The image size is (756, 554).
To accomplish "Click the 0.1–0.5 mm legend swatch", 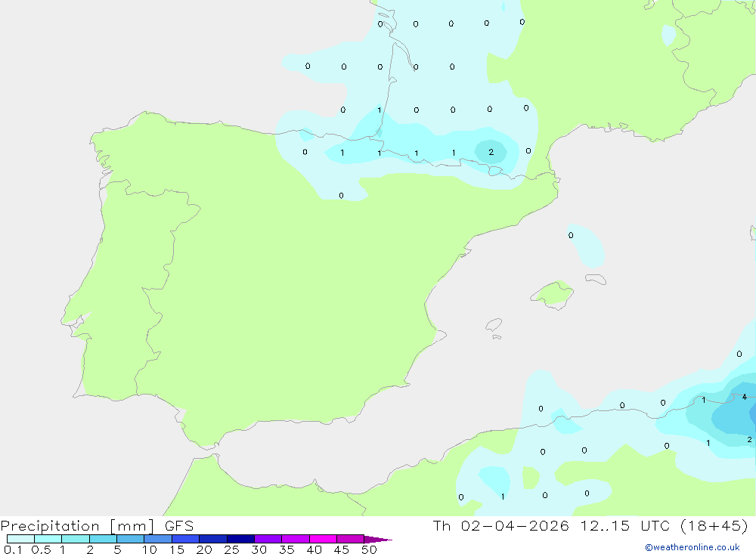I will click(x=20, y=539).
